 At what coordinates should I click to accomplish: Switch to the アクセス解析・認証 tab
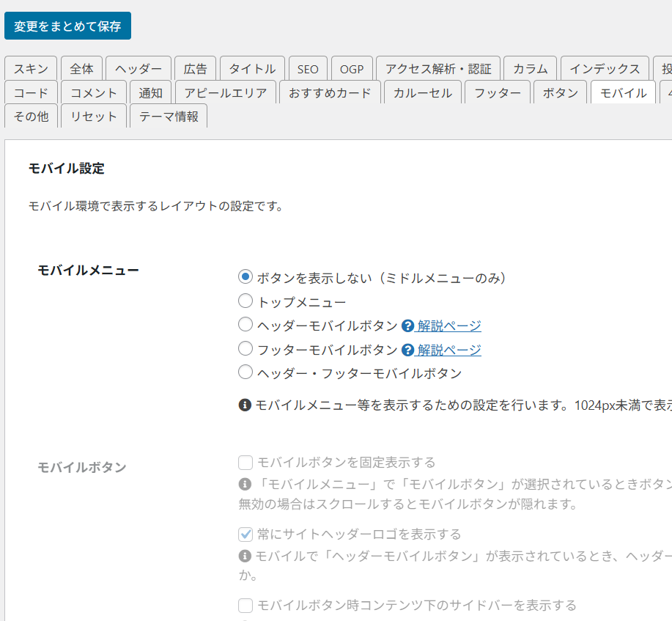pos(438,69)
